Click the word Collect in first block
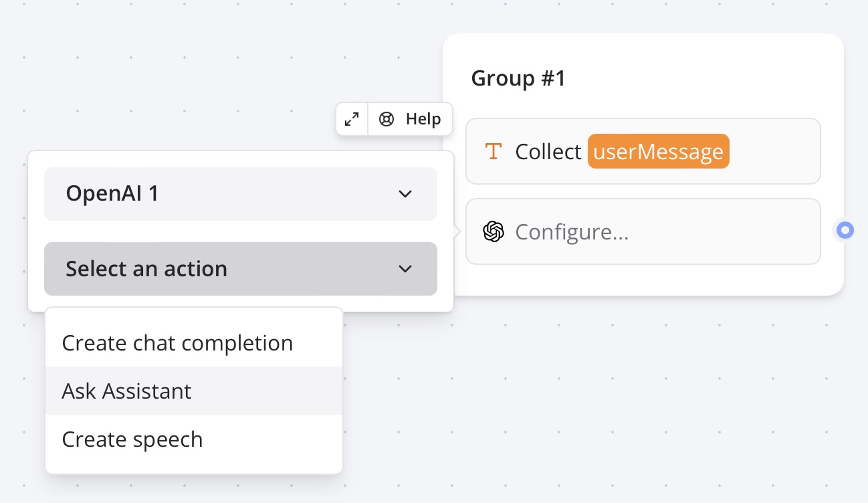The image size is (868, 503). point(548,152)
